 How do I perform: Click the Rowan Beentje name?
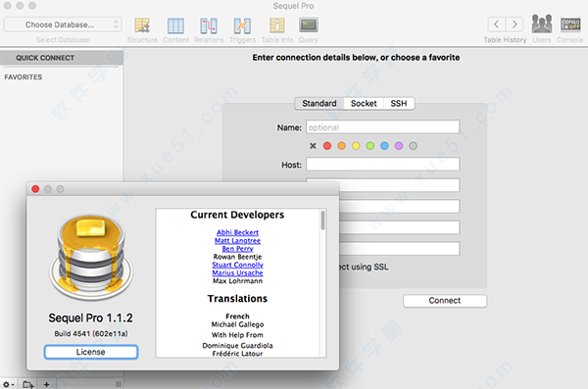click(237, 257)
